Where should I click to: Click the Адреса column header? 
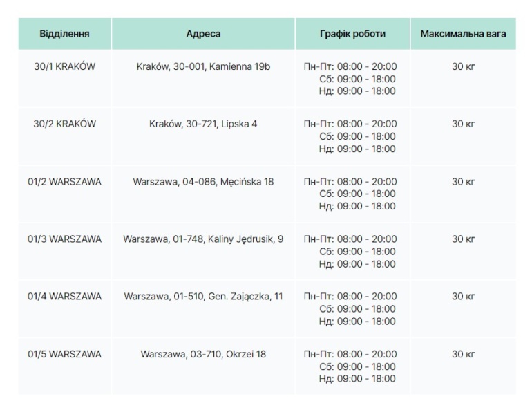click(x=203, y=34)
